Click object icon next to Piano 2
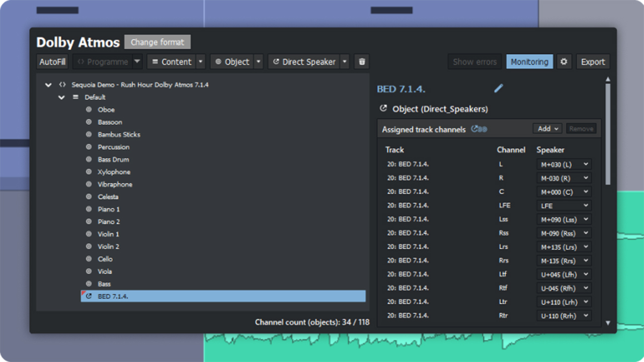 click(89, 222)
